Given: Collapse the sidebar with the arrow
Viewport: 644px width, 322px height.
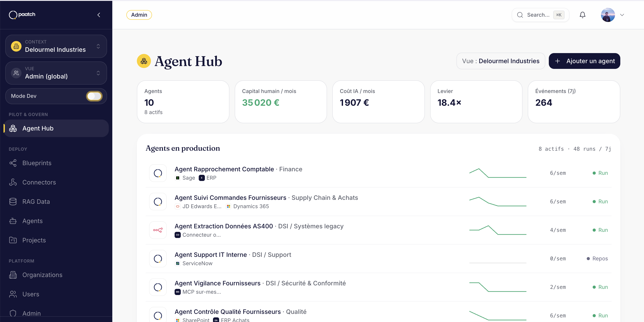Looking at the screenshot, I should (99, 15).
